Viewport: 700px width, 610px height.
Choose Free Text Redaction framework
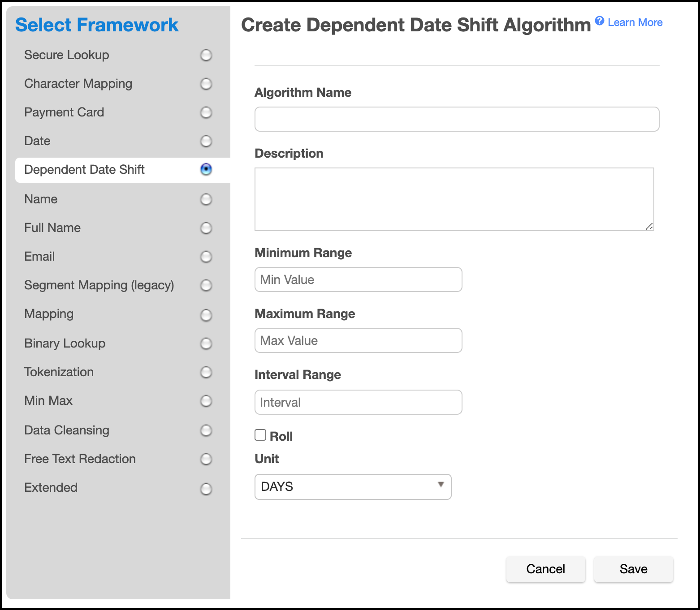(x=206, y=459)
